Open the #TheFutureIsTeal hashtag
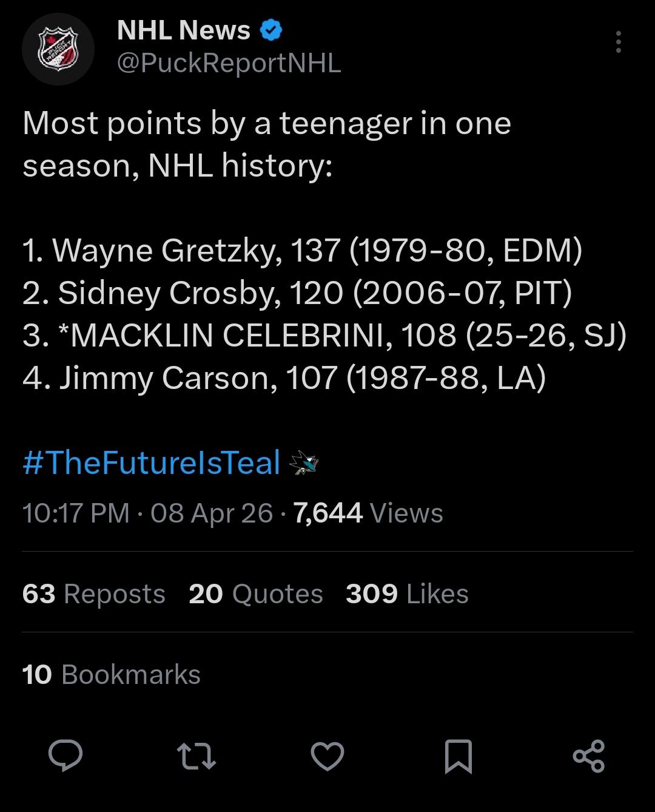The image size is (655, 812). point(152,462)
